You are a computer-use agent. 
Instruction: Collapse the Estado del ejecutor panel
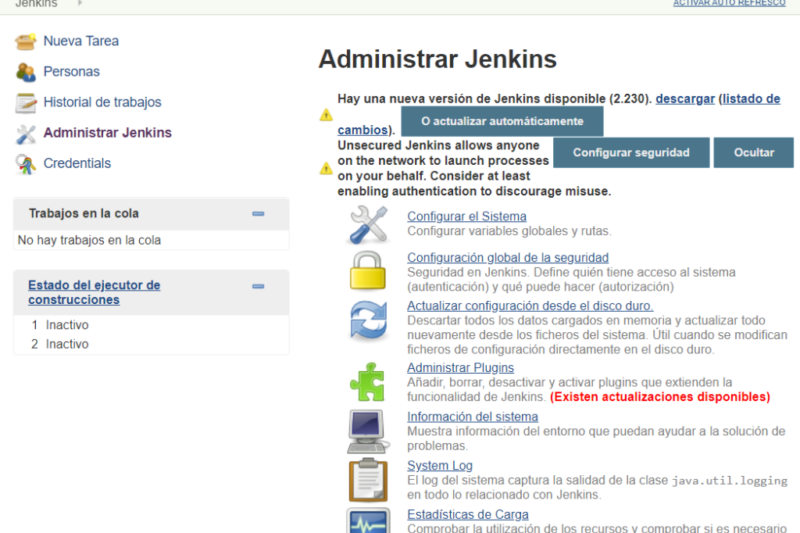tap(258, 286)
